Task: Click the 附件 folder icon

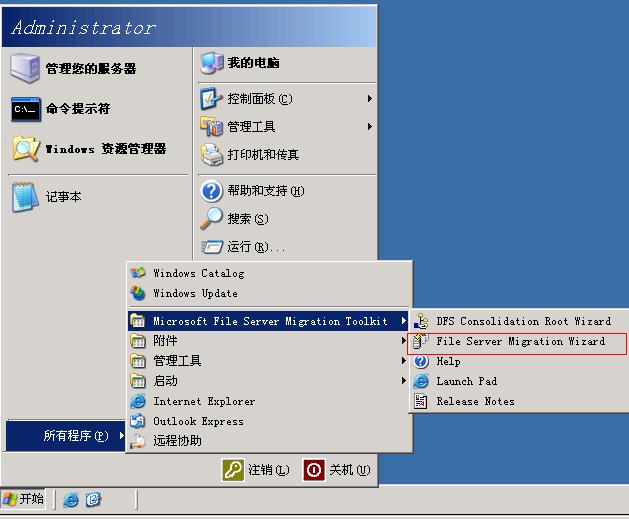Action: tap(138, 341)
